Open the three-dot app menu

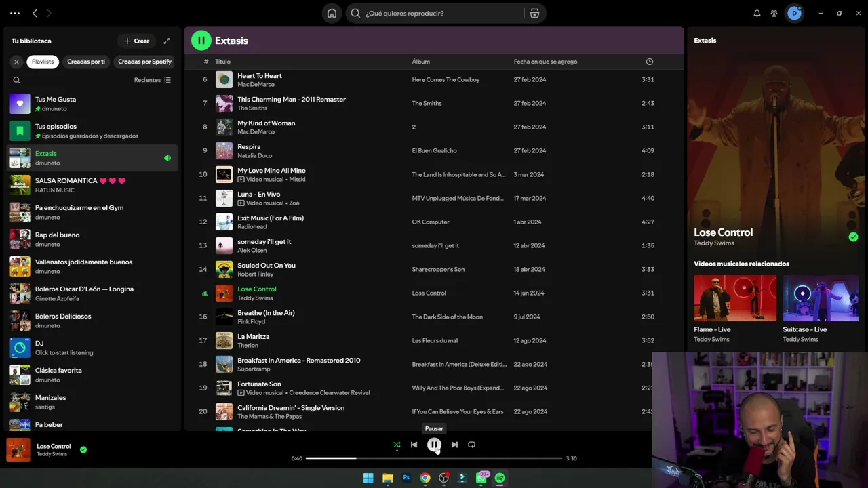(x=15, y=13)
